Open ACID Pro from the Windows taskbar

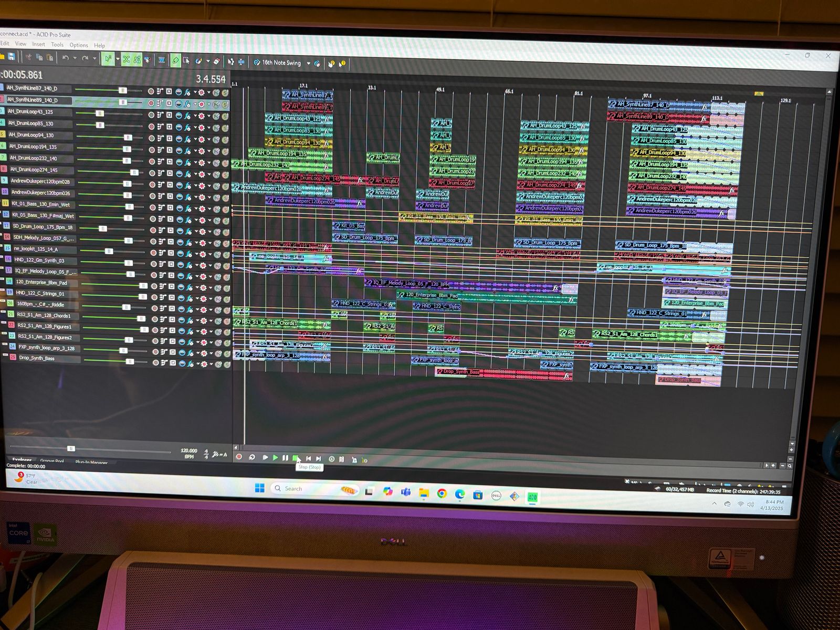pos(532,497)
